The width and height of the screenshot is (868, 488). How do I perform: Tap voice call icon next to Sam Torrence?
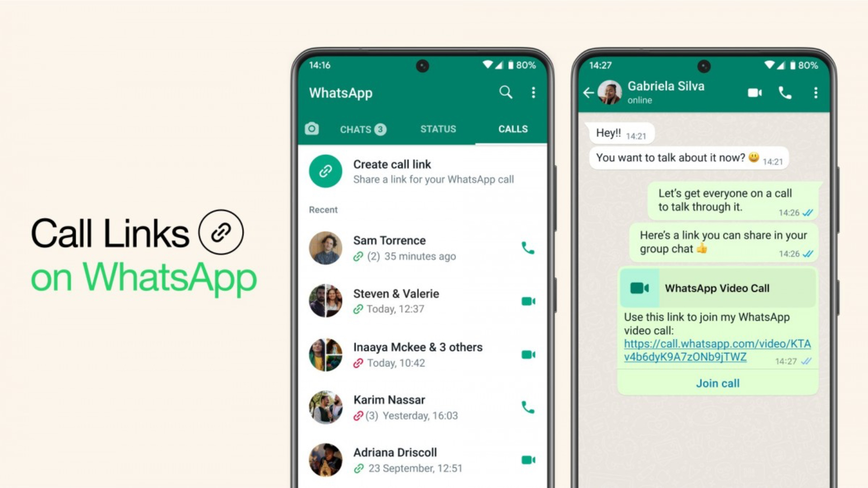click(528, 248)
